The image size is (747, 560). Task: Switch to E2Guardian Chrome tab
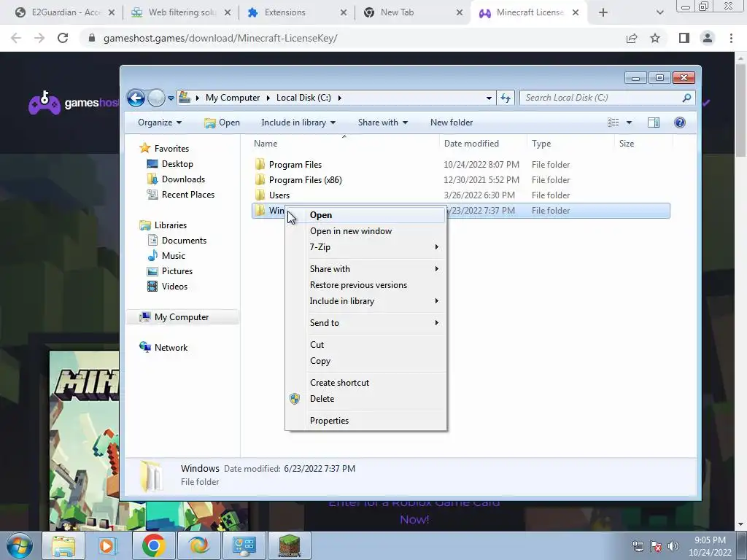65,12
